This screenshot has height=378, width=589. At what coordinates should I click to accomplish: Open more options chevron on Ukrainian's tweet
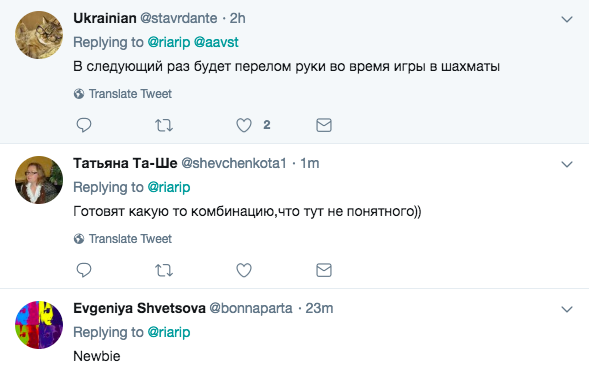[567, 19]
